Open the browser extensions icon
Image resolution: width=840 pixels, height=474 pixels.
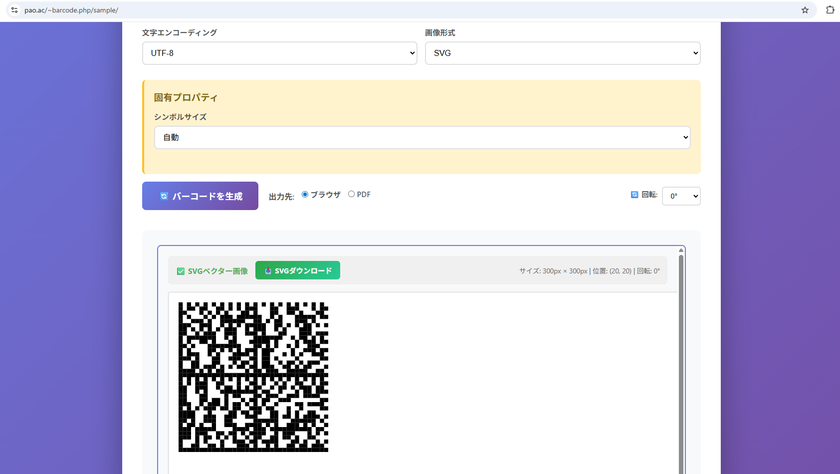(829, 10)
